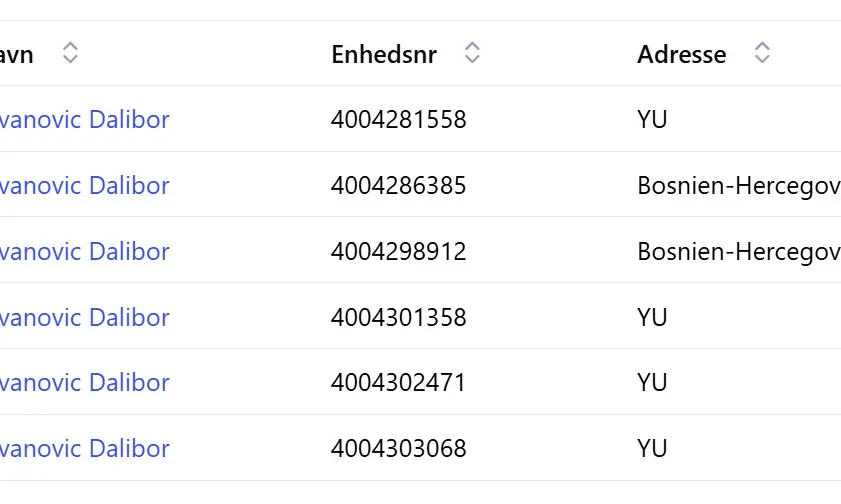Open Dalibor link for unit 4004303068
Viewport: 841px width, 504px height.
tap(85, 449)
